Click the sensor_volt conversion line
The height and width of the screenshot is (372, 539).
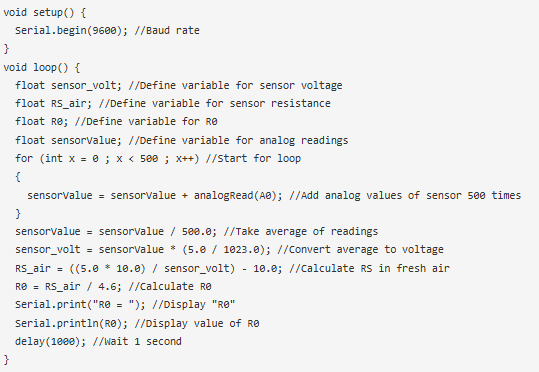(229, 250)
